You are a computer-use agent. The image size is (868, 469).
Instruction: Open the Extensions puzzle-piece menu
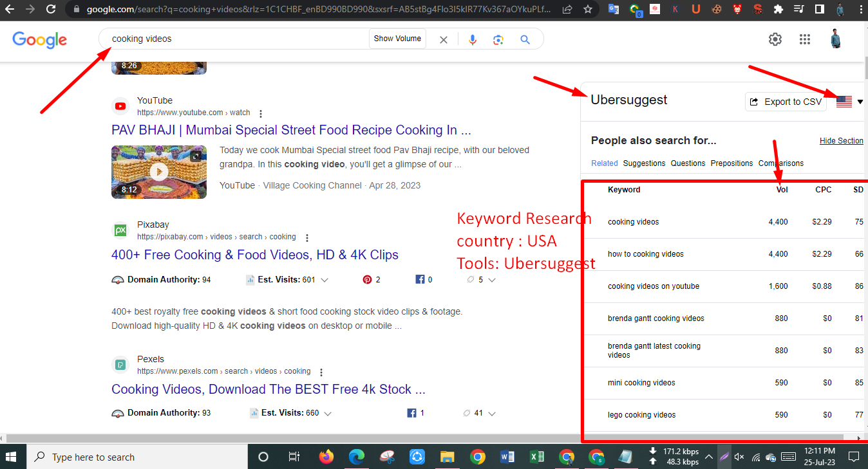click(x=778, y=10)
